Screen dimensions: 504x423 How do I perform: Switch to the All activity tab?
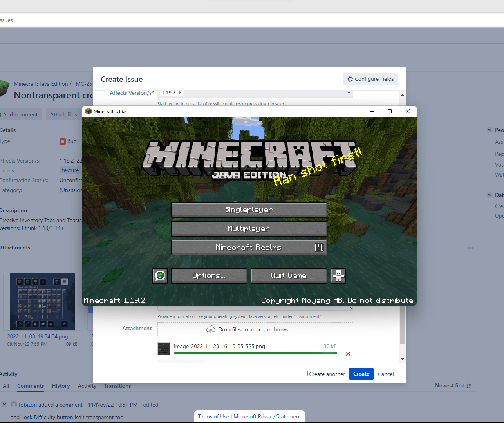[x=6, y=386]
